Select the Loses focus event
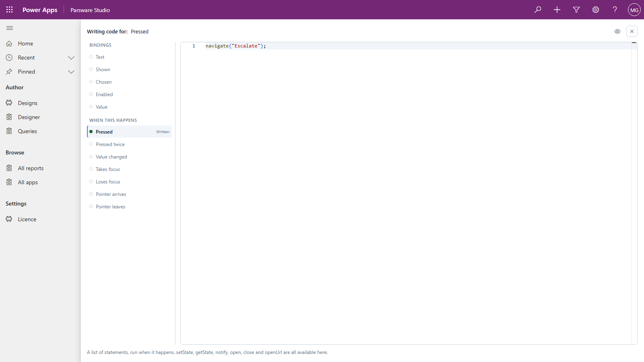The image size is (644, 362). [129, 182]
